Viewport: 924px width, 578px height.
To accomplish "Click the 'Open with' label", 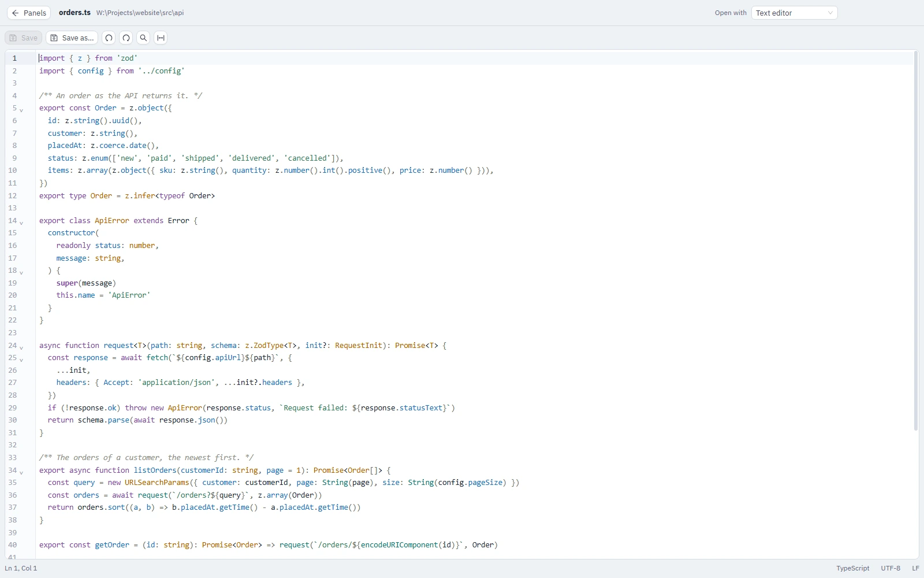I will point(731,13).
